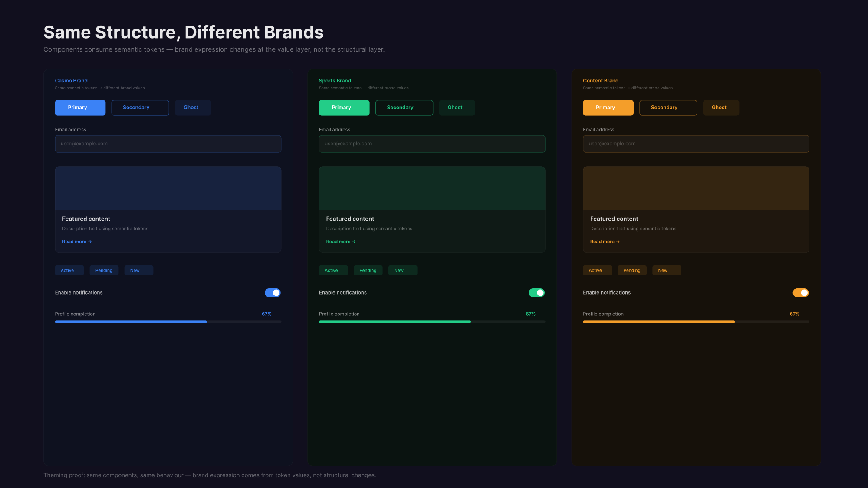This screenshot has width=868, height=488.
Task: Click the Secondary button in Sports Brand
Action: [404, 108]
